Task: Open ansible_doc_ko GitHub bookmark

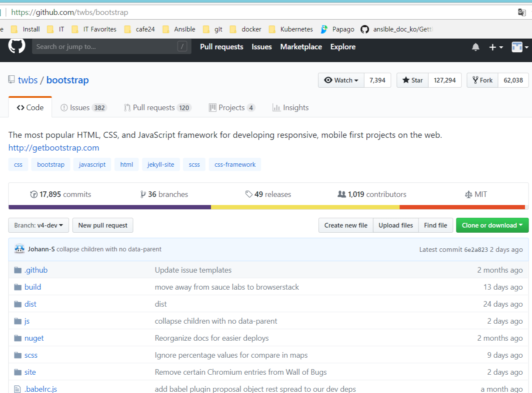Action: tap(396, 29)
